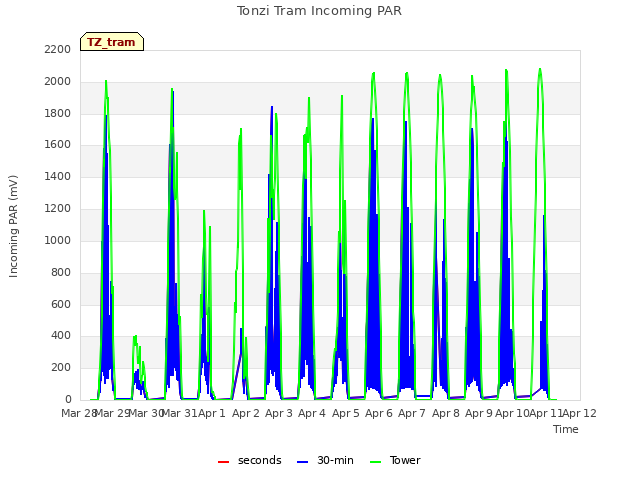The height and width of the screenshot is (480, 640).
Task: Click the Apr 3 x-axis date label
Action: pyautogui.click(x=279, y=413)
